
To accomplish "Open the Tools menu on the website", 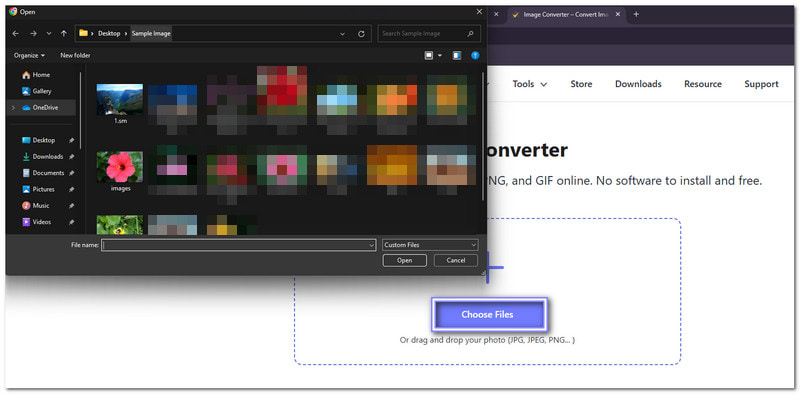I will [x=530, y=84].
